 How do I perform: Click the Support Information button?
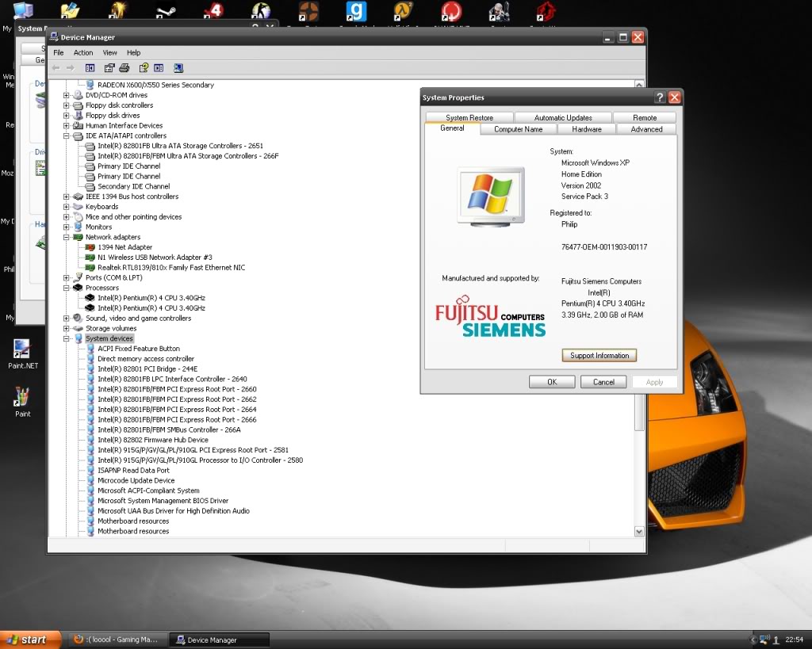[599, 356]
